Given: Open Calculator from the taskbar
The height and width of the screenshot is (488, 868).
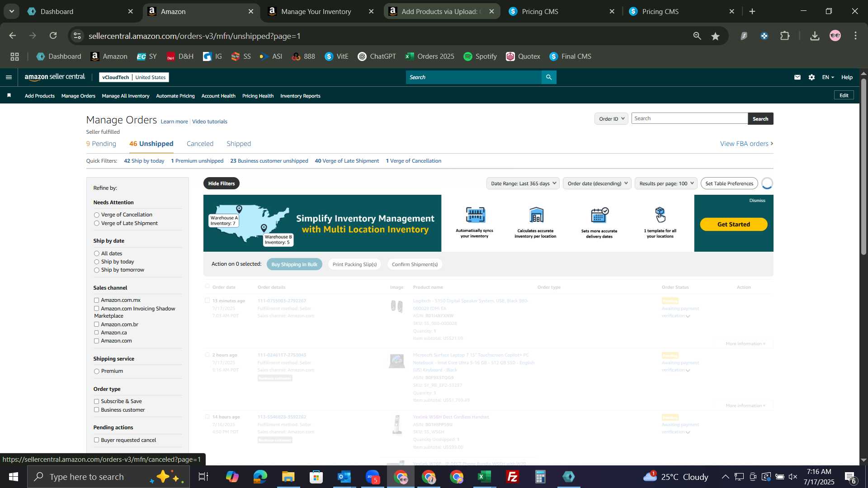Looking at the screenshot, I should (541, 477).
